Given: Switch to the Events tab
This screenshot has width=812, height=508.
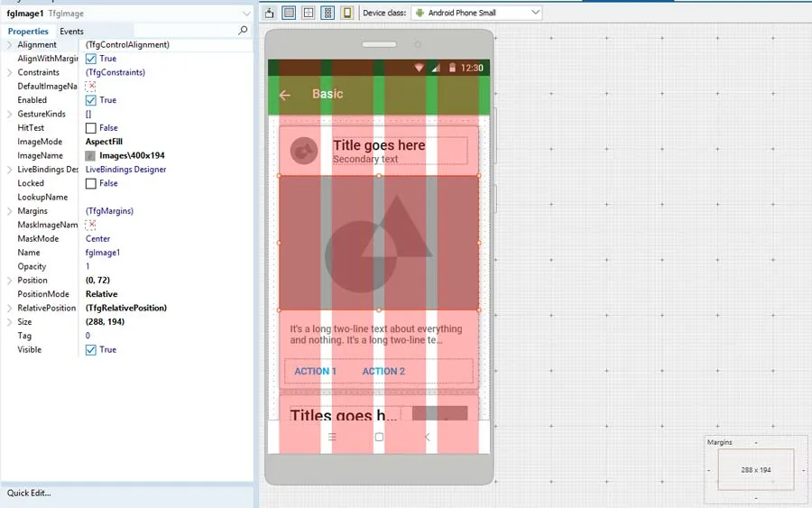Looking at the screenshot, I should coord(71,31).
